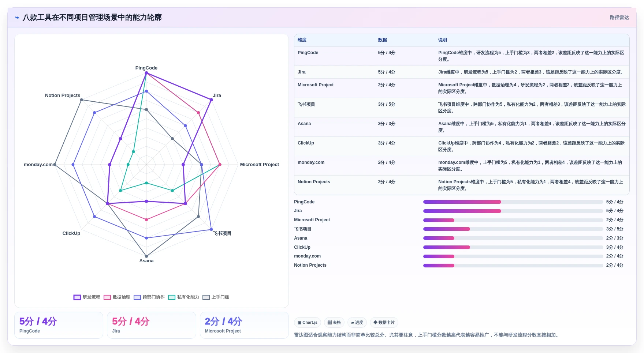Click the Notion Projects progress bar
Screen dimensions: 644x353
(x=513, y=266)
